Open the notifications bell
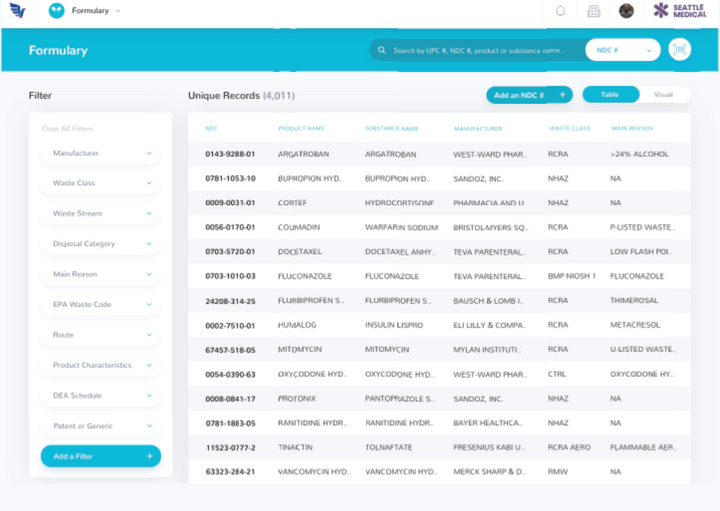The width and height of the screenshot is (720, 511). click(x=560, y=11)
